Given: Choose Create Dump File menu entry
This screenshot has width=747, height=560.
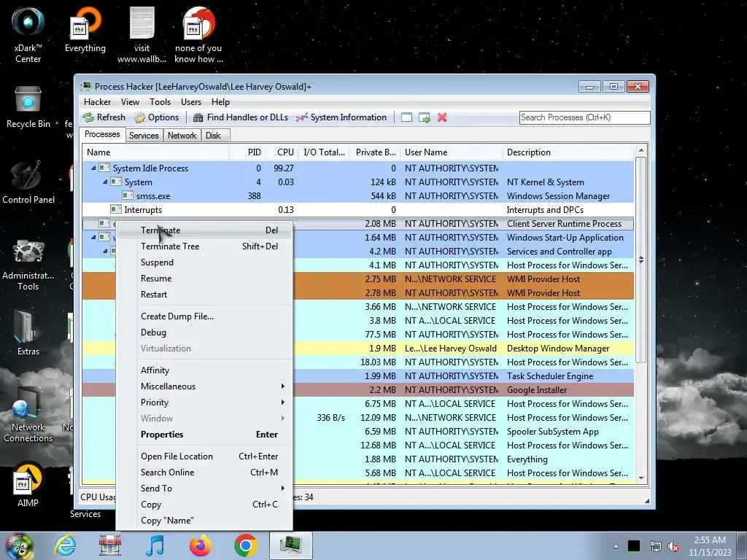Looking at the screenshot, I should 204,316.
